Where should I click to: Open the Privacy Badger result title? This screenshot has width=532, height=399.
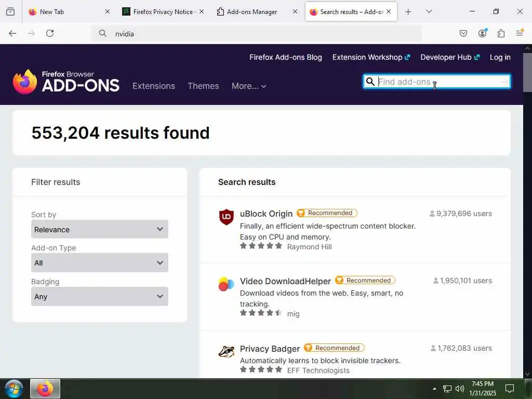pos(270,349)
